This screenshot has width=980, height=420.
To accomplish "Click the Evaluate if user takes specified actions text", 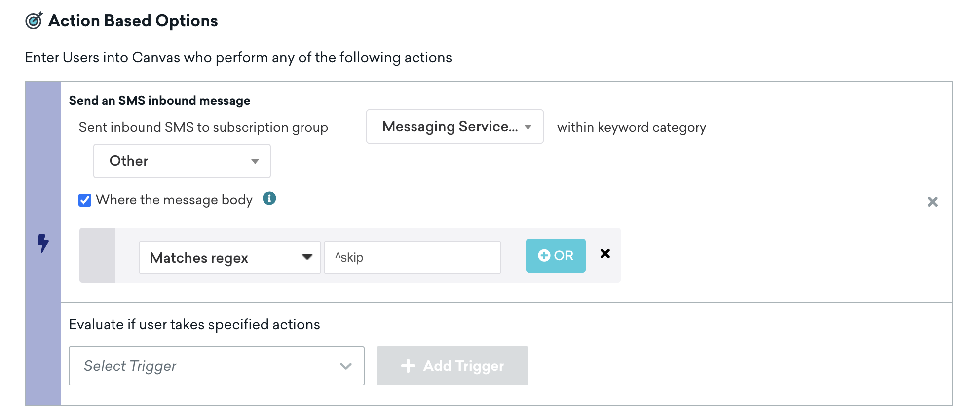I will click(194, 324).
